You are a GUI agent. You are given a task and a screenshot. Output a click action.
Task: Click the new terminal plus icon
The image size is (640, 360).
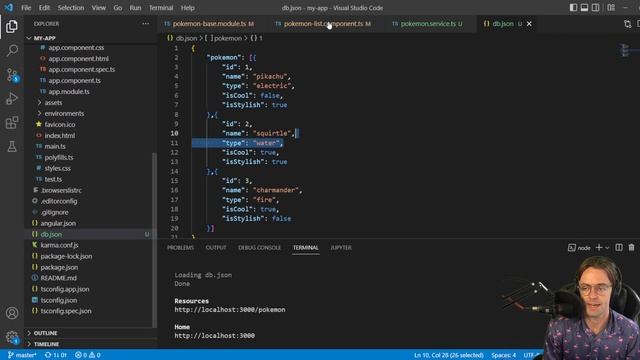(x=599, y=247)
